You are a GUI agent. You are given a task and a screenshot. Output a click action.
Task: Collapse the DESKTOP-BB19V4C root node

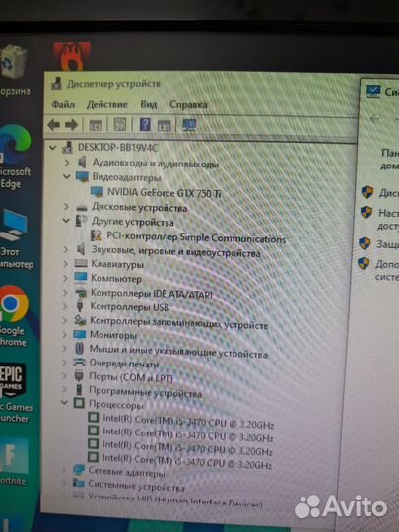pos(52,148)
